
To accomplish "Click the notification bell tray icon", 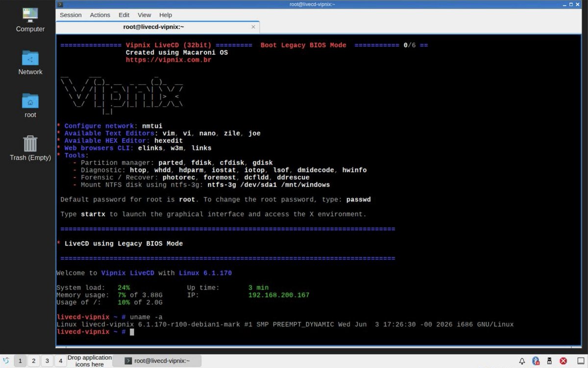I will [x=522, y=361].
